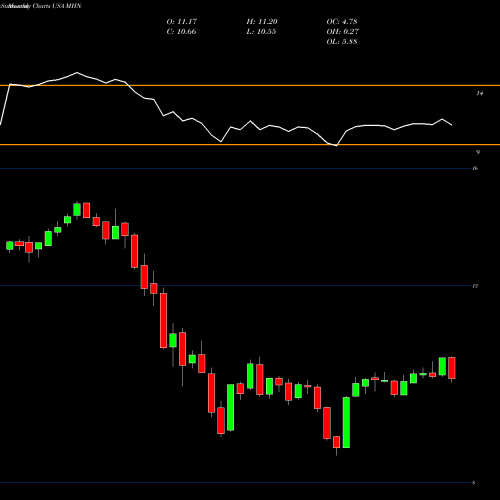
Task: Select the close value 'C: 10.66'
Action: [x=181, y=32]
